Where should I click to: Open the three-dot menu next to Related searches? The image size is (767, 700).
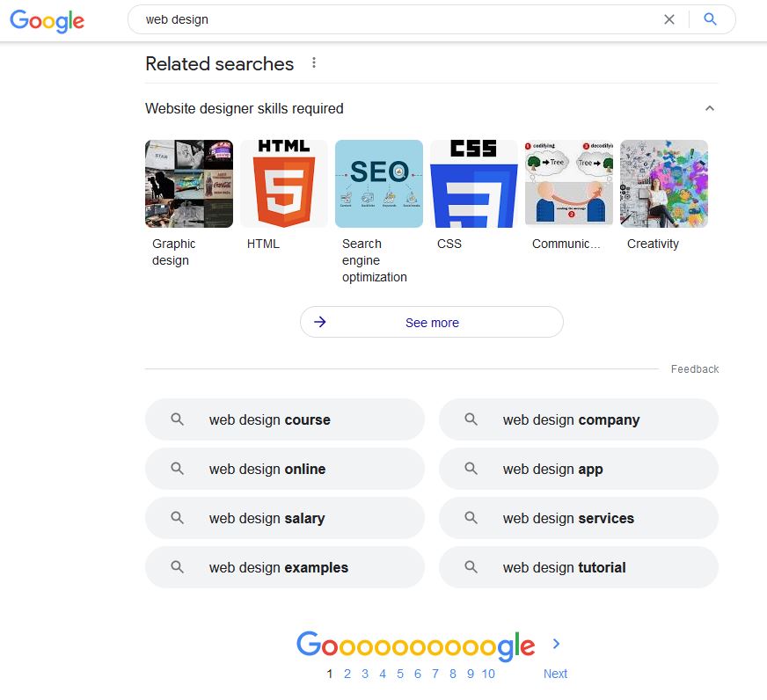pos(314,62)
